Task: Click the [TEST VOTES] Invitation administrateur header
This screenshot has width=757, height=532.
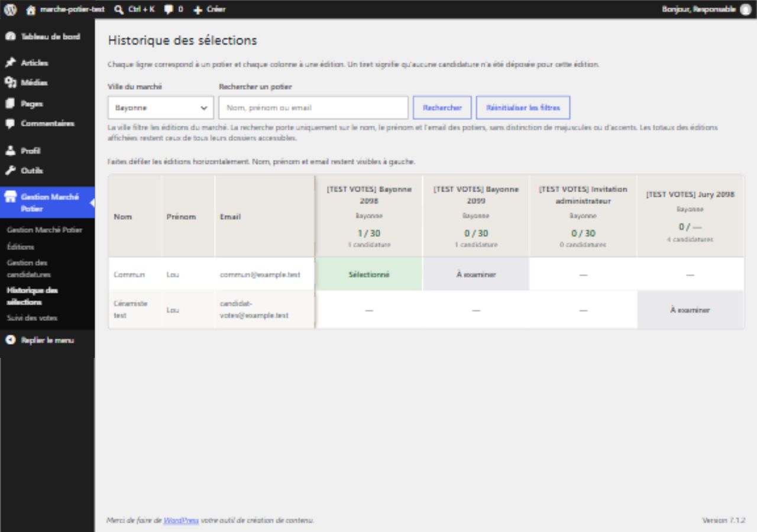Action: click(x=583, y=216)
